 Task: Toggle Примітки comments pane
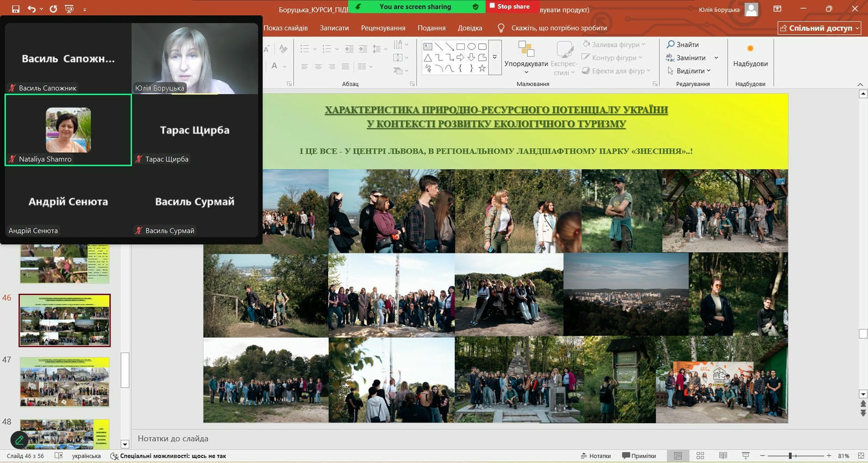pyautogui.click(x=639, y=455)
